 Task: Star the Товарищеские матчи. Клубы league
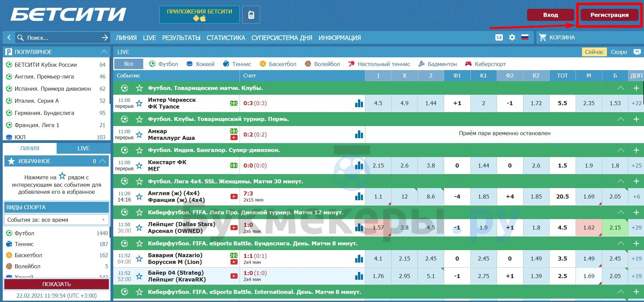pyautogui.click(x=139, y=88)
